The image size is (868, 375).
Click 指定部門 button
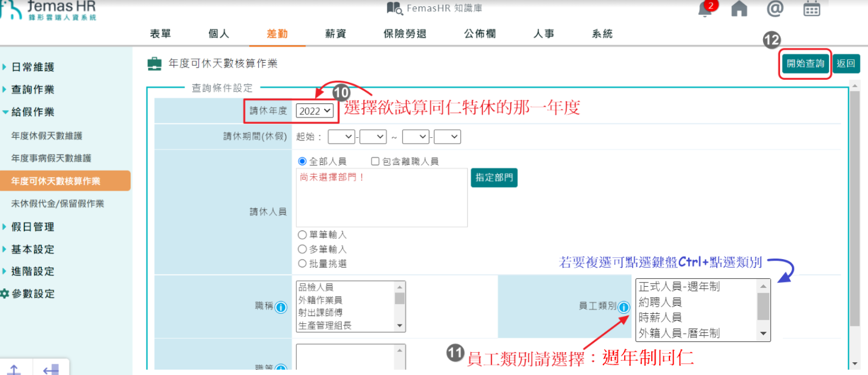click(x=494, y=178)
